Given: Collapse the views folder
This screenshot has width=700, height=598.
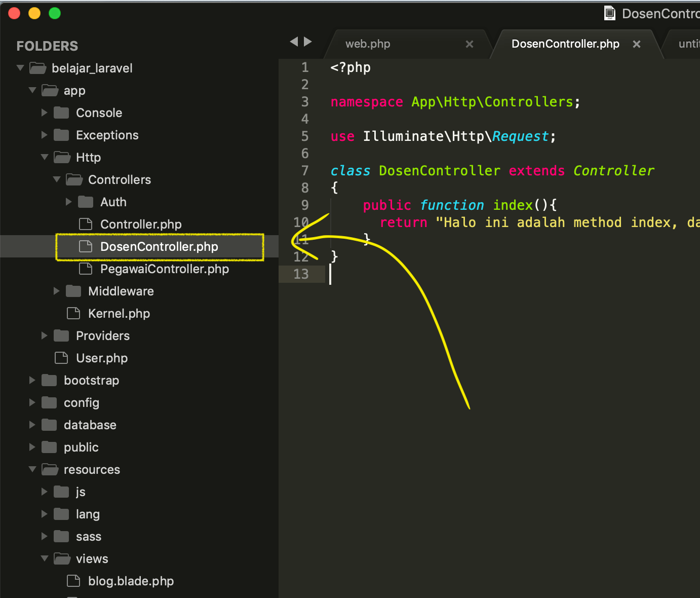Looking at the screenshot, I should 44,558.
